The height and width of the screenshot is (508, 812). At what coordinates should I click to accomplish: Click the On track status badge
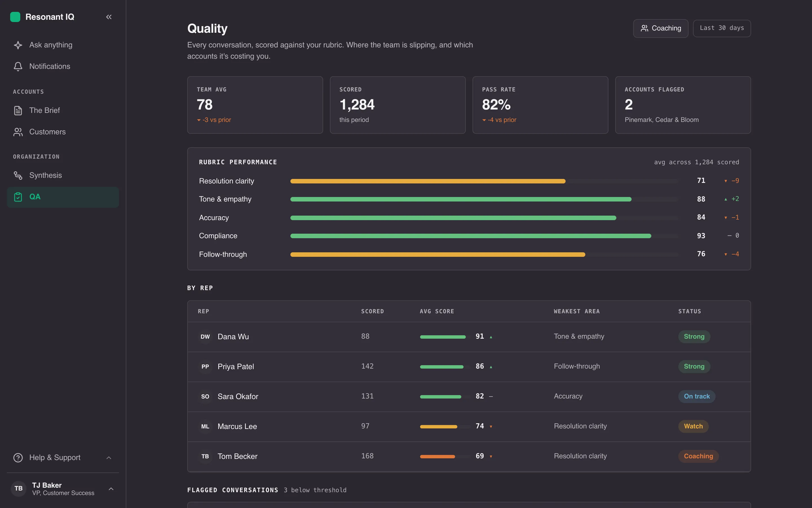pos(697,397)
